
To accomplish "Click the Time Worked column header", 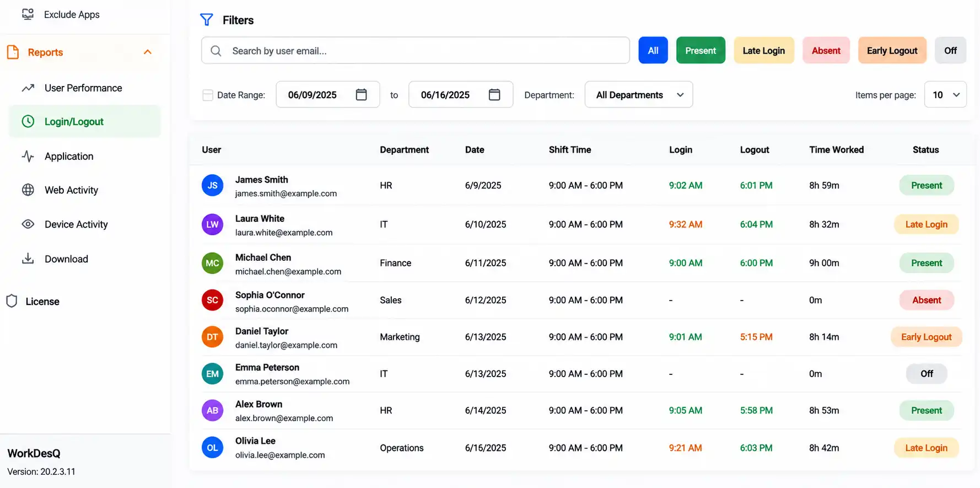I will (x=837, y=149).
